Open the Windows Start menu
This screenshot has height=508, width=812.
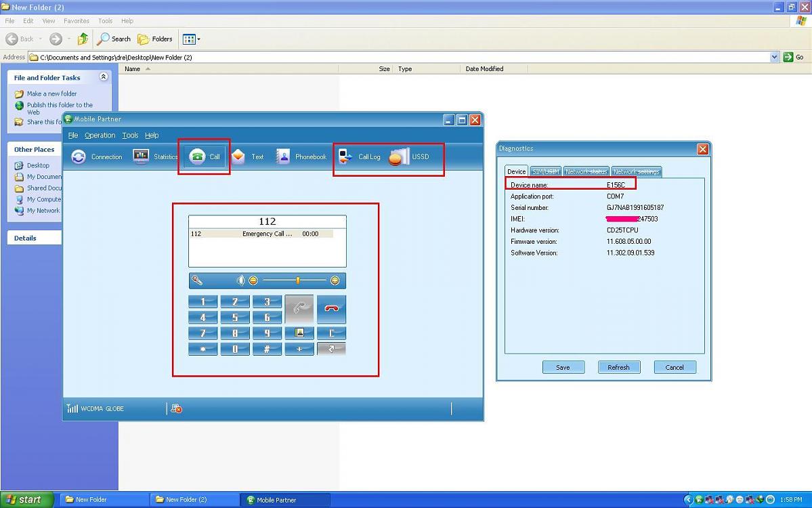22,500
